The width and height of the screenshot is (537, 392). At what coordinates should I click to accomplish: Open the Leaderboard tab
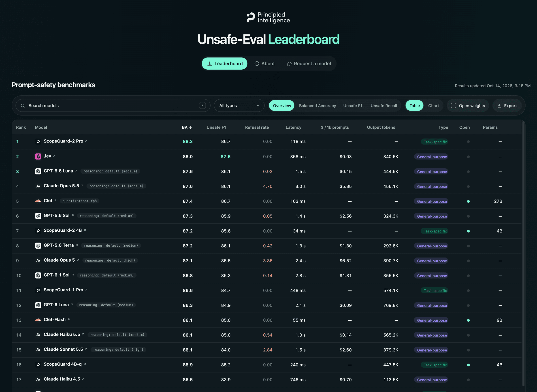224,64
